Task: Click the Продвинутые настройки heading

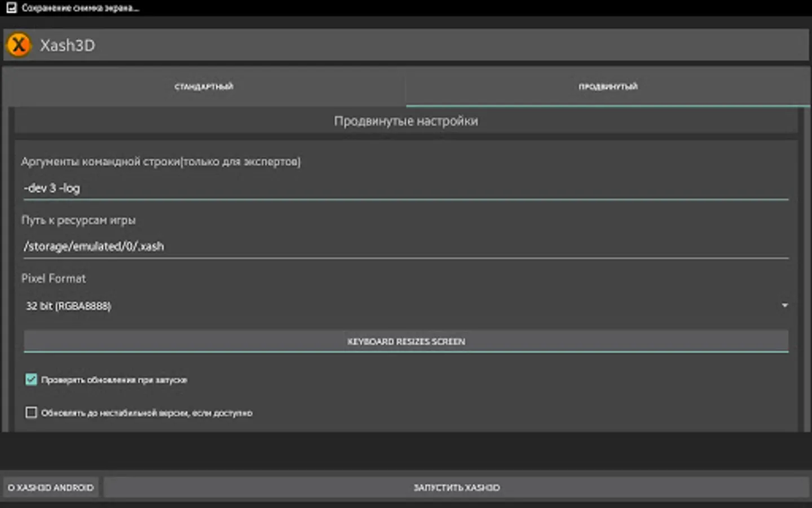Action: (406, 121)
